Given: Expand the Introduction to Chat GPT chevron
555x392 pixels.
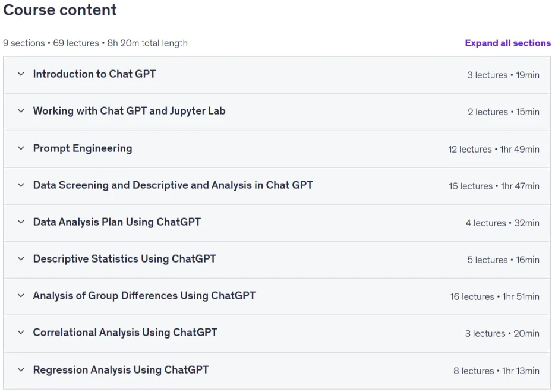Looking at the screenshot, I should pos(21,74).
